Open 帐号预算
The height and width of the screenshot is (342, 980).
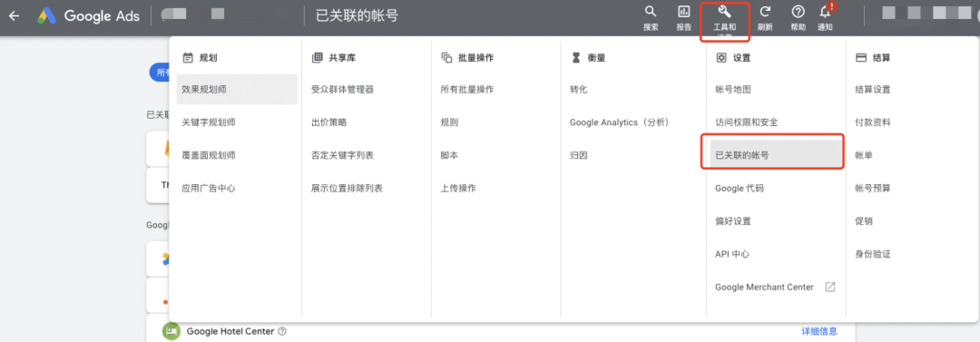873,188
